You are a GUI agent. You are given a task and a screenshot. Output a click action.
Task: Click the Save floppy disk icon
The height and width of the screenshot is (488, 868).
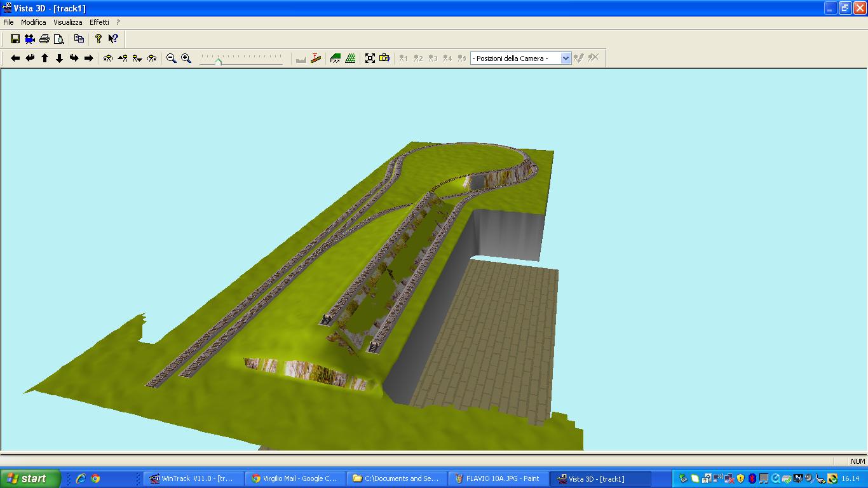[15, 39]
